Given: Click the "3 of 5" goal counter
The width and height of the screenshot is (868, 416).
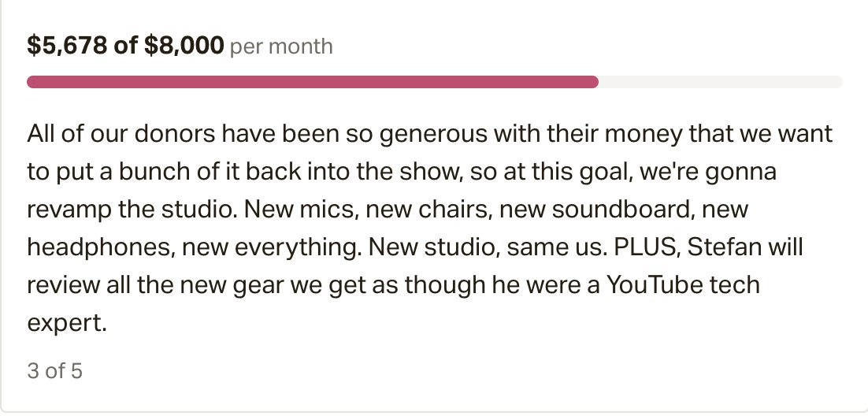Looking at the screenshot, I should [x=55, y=370].
